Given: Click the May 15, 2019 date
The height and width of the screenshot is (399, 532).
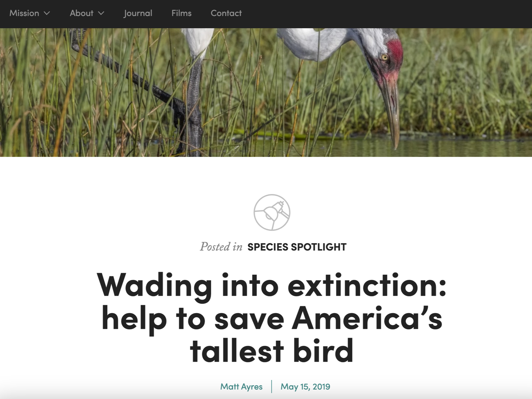Looking at the screenshot, I should tap(305, 387).
